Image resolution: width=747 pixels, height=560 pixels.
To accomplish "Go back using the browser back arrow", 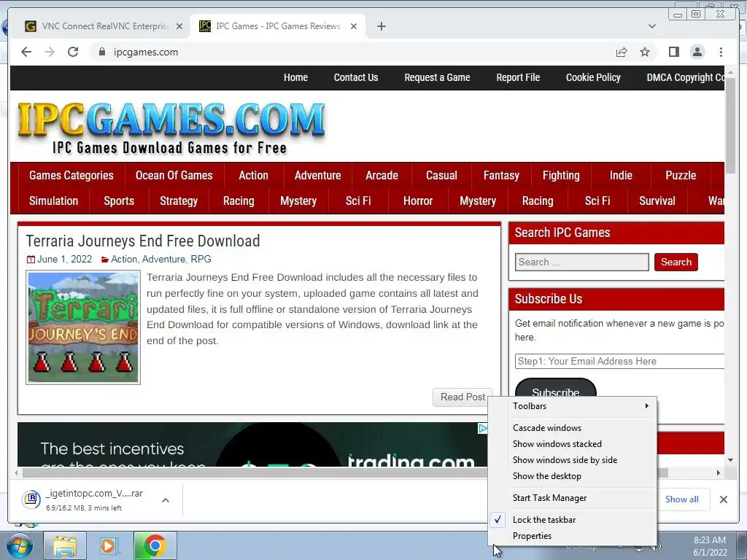I will (x=26, y=52).
